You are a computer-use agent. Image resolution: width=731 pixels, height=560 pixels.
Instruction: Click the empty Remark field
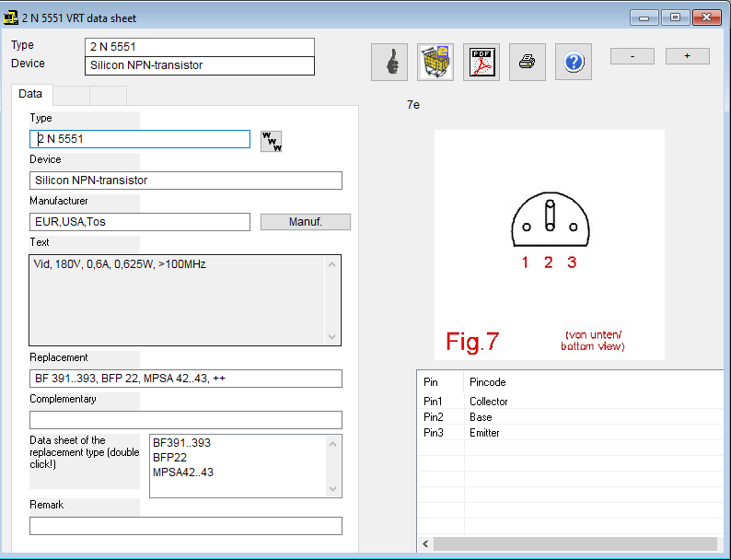click(186, 526)
